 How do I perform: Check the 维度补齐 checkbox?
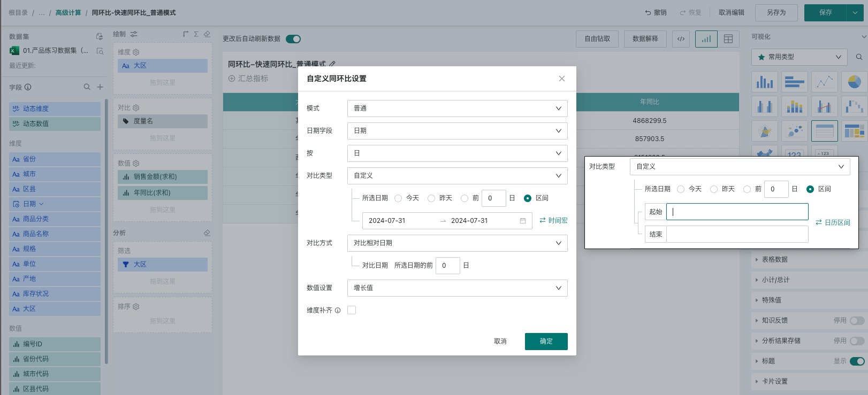coord(352,310)
